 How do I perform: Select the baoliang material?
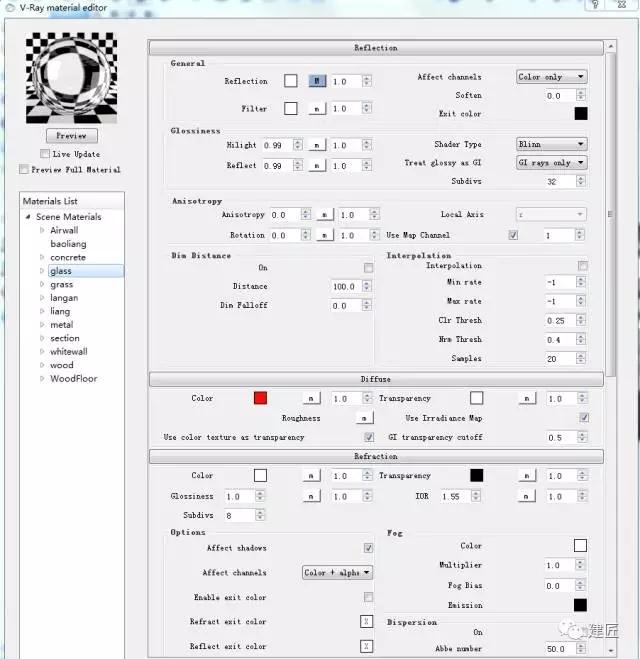click(x=68, y=244)
